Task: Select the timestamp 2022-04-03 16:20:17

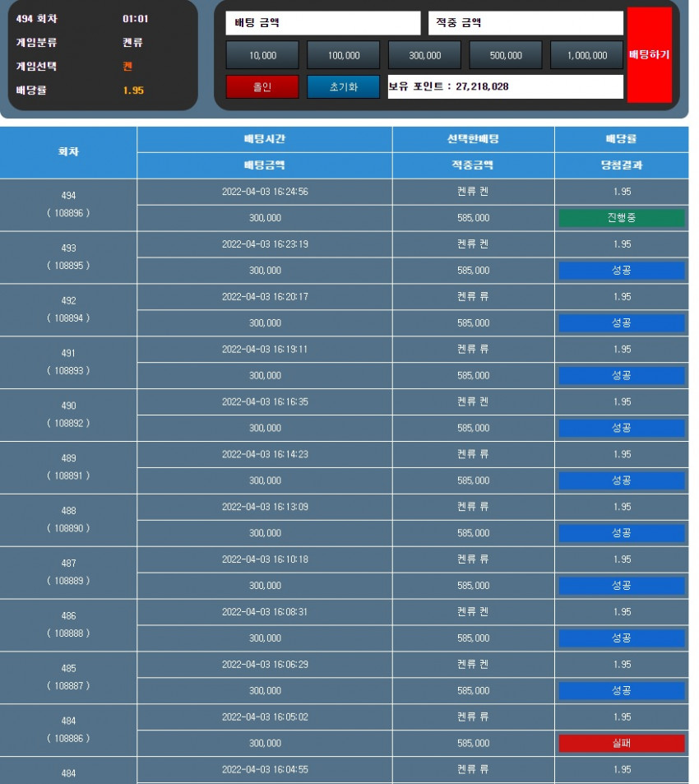Action: (265, 296)
